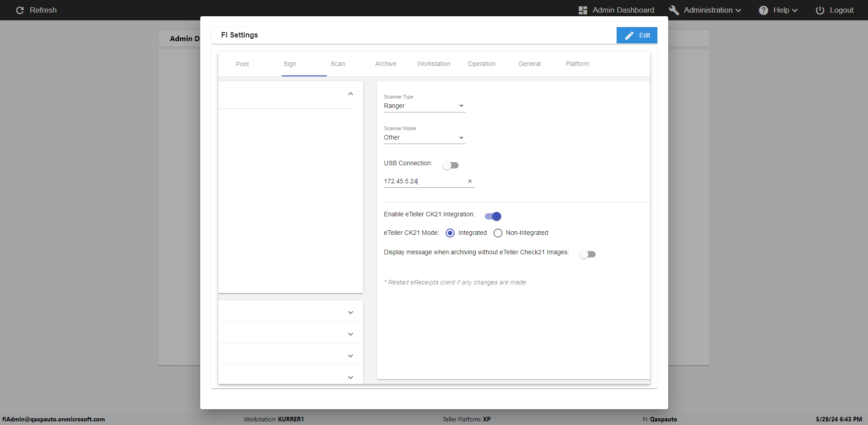Toggle display message when archiving switch
Screen dimensions: 868x425
coord(587,254)
